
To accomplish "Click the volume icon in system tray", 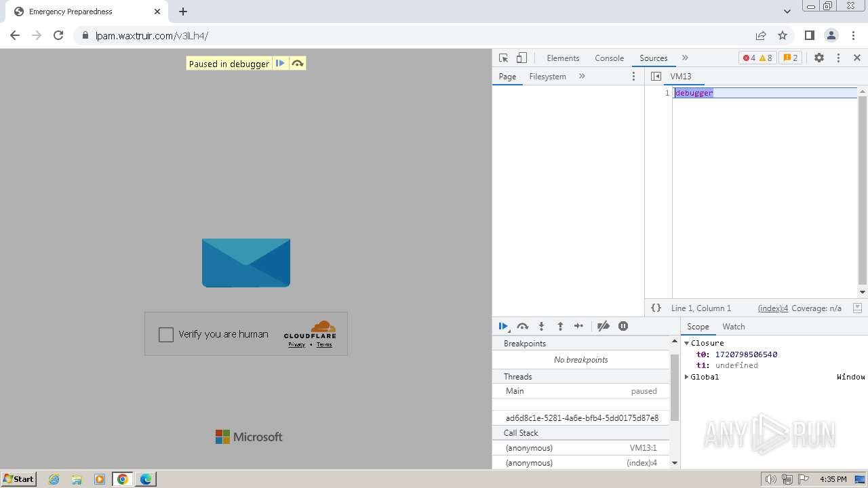I will pyautogui.click(x=770, y=479).
